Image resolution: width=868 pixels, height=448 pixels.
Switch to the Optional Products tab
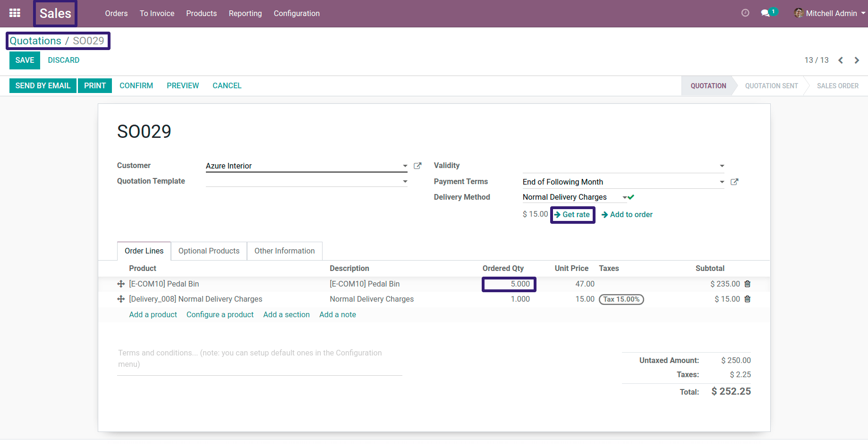(x=209, y=251)
